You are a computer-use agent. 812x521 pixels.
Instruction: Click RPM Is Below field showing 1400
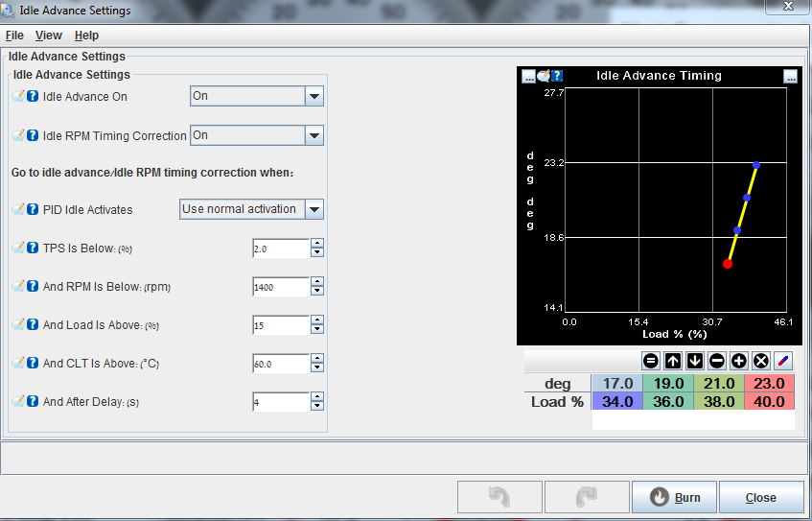[281, 287]
